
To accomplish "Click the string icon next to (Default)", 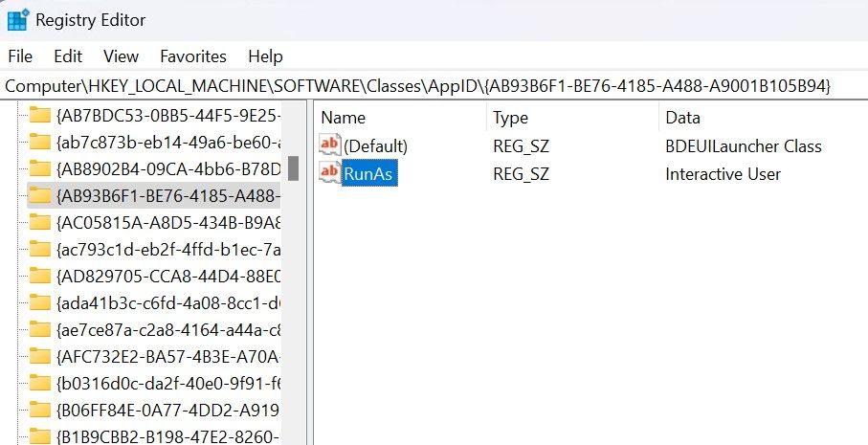I will pyautogui.click(x=330, y=145).
